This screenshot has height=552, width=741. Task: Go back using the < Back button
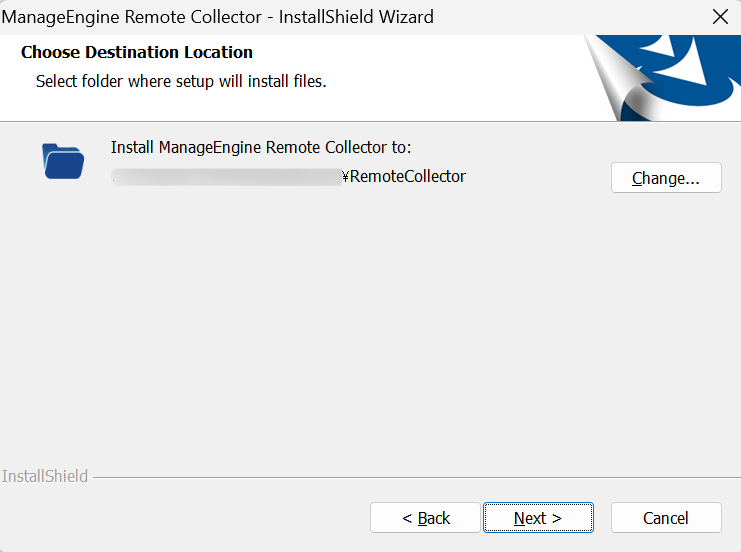coord(425,518)
